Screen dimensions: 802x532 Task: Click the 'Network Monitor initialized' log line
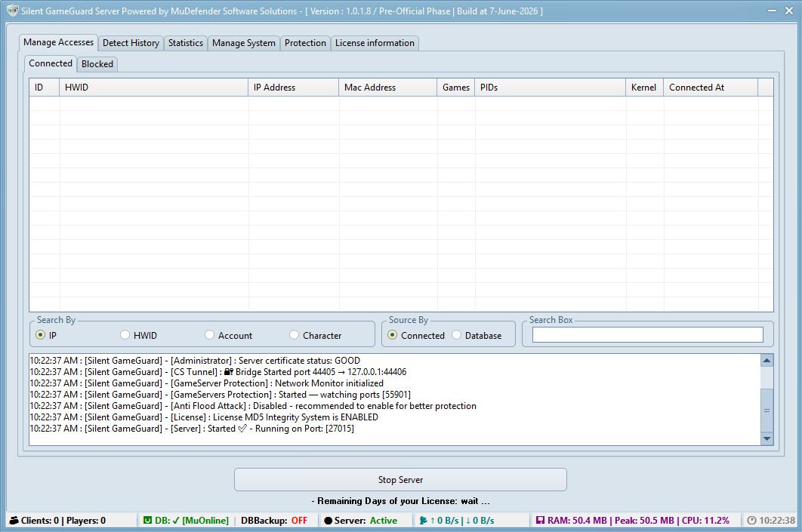coord(207,383)
